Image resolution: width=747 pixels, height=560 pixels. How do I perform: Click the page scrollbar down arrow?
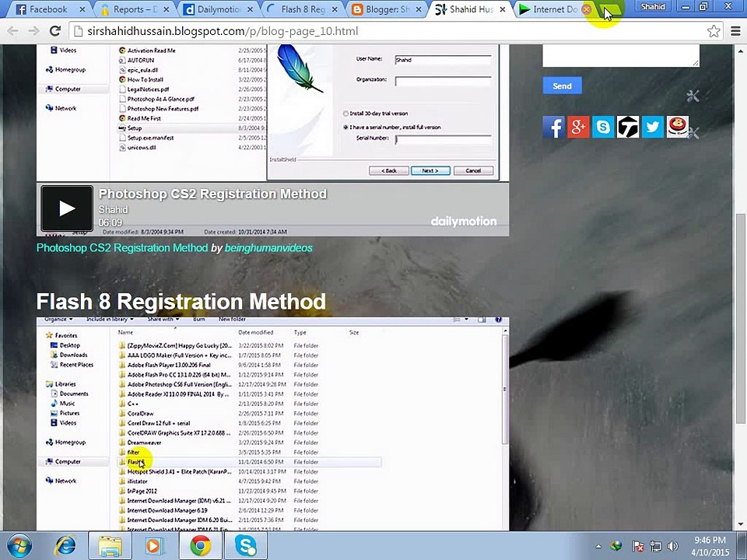click(x=741, y=525)
